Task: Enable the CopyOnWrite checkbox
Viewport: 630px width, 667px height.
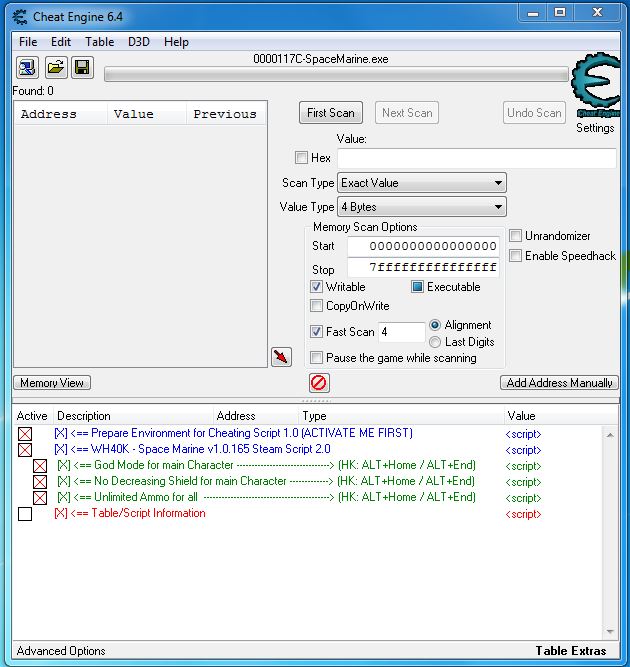Action: coord(316,305)
